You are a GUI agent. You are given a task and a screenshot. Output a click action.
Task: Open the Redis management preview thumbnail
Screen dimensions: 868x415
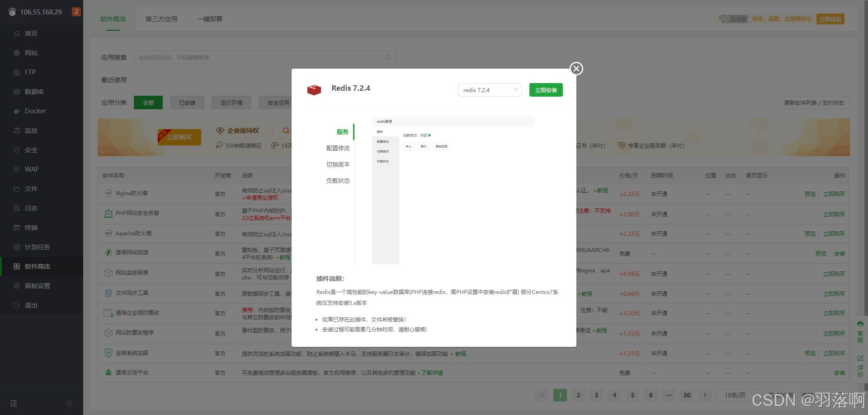[x=453, y=190]
